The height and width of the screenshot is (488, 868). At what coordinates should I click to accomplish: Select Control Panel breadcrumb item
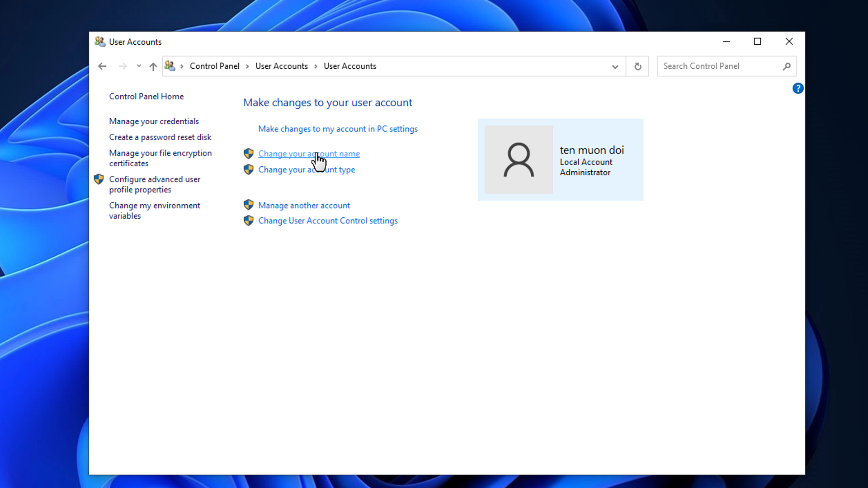[214, 66]
